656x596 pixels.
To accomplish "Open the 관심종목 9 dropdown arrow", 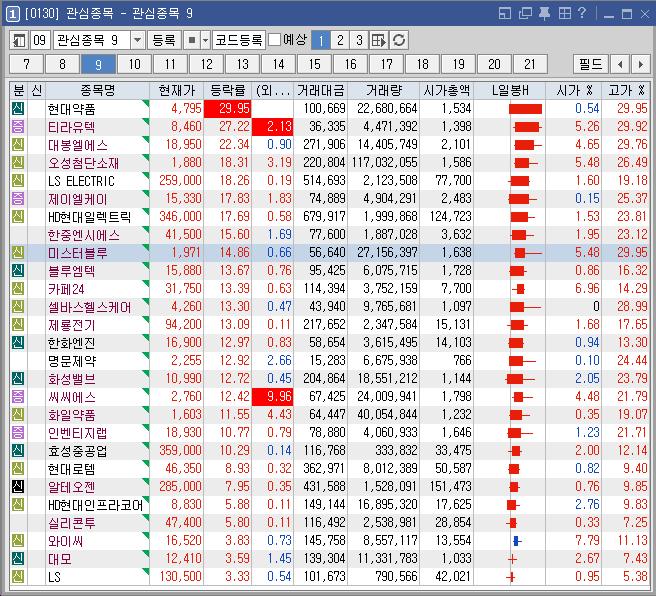I will tap(137, 40).
